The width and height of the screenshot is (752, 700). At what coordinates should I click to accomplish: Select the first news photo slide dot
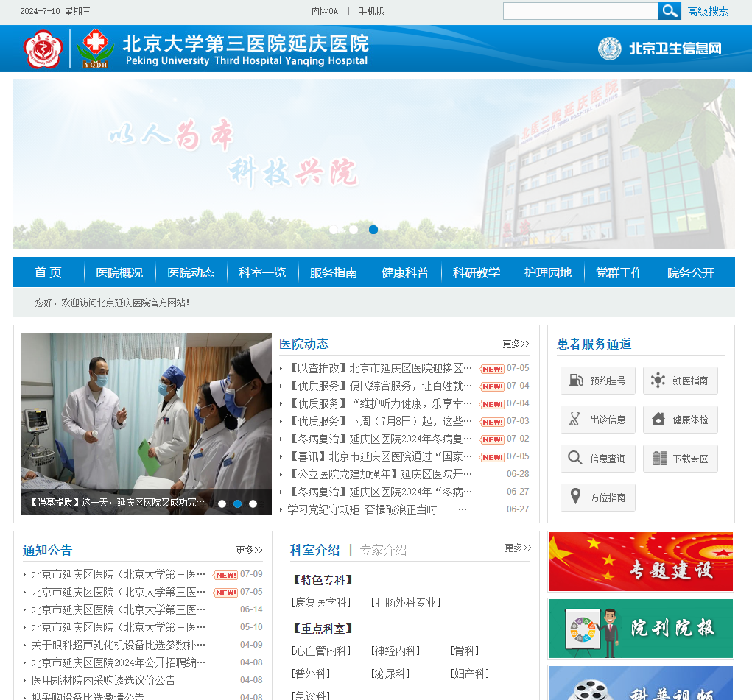click(222, 504)
